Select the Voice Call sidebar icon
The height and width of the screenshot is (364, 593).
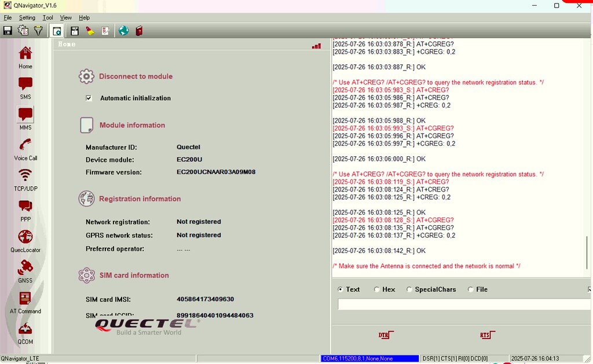25,149
